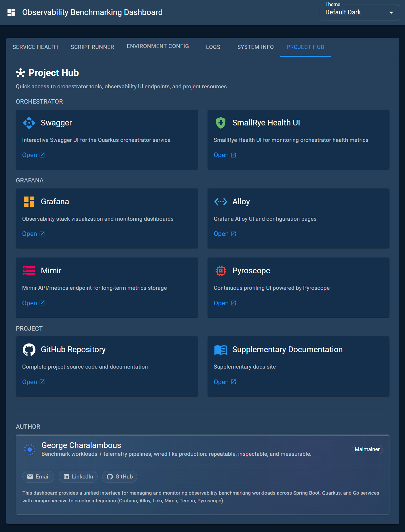Image resolution: width=405 pixels, height=532 pixels.
Task: Click the GitHub Repository octocat icon
Action: click(x=29, y=350)
